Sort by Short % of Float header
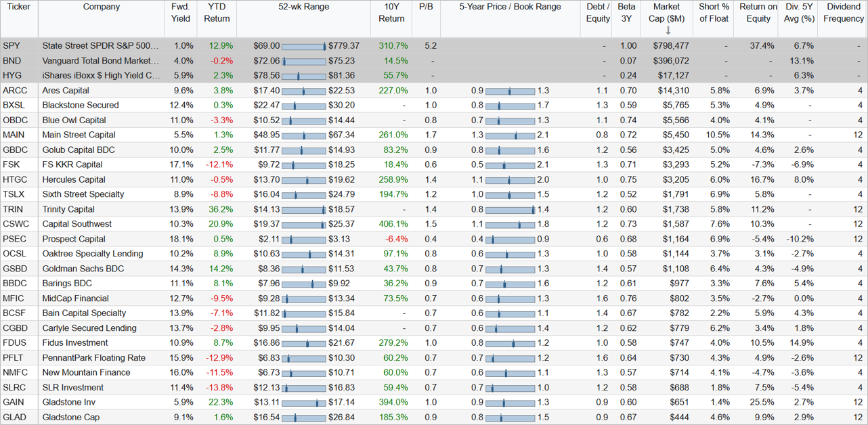This screenshot has height=425, width=868. click(714, 13)
